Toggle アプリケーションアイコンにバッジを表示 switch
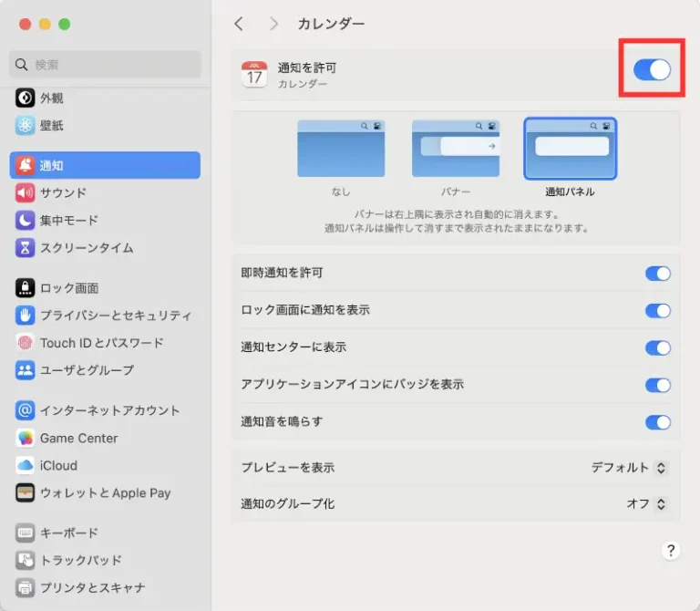This screenshot has width=700, height=611. coord(657,385)
